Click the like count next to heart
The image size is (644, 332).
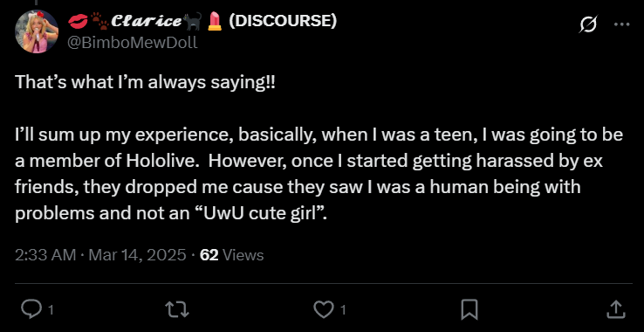pyautogui.click(x=343, y=310)
